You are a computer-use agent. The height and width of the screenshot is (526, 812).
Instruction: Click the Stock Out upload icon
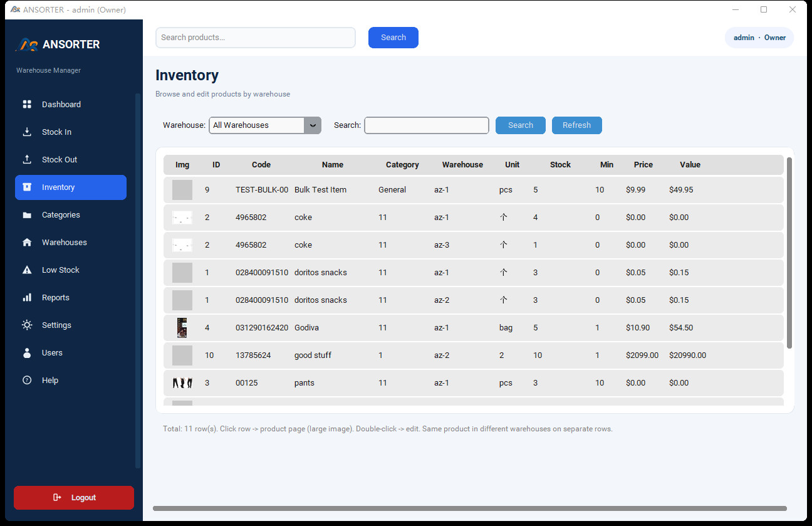point(27,159)
